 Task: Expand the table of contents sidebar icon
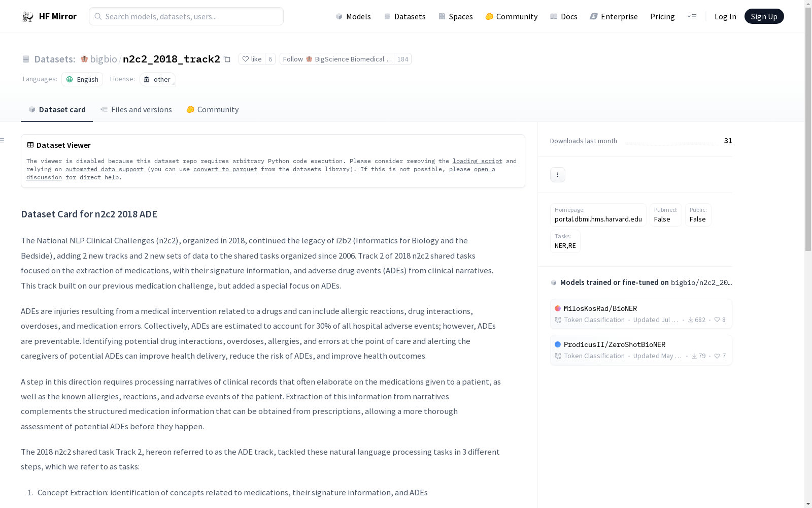tap(3, 140)
